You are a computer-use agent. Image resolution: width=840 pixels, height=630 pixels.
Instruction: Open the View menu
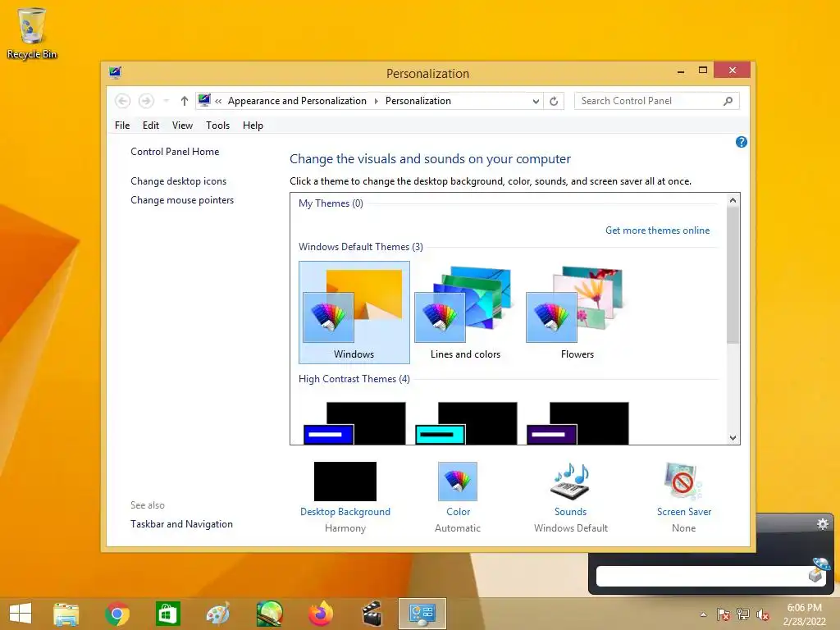click(182, 126)
